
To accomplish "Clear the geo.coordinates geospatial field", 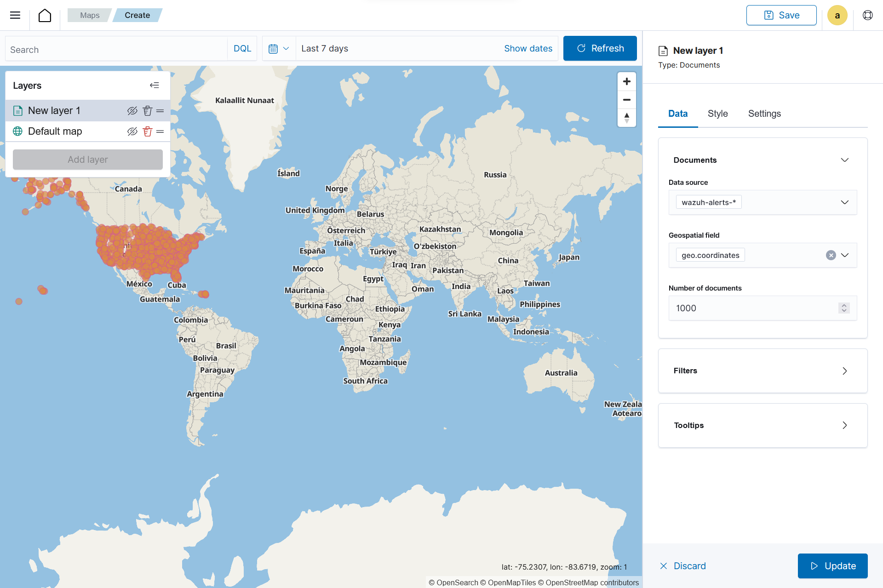I will tap(831, 255).
